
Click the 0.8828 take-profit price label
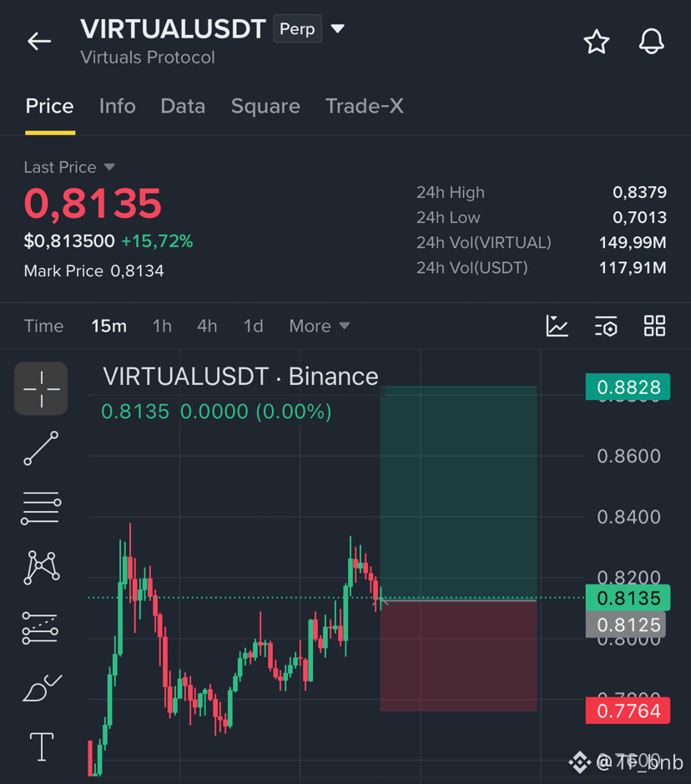click(628, 387)
